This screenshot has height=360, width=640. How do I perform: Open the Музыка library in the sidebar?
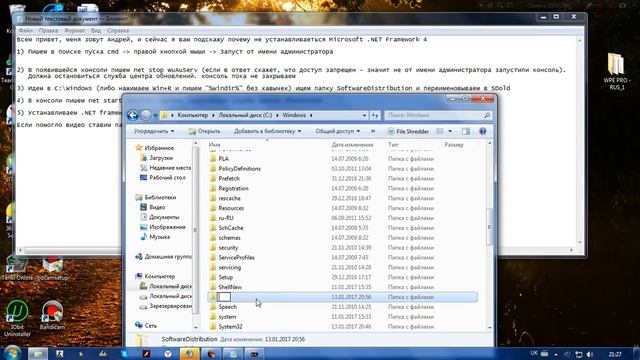[x=160, y=237]
